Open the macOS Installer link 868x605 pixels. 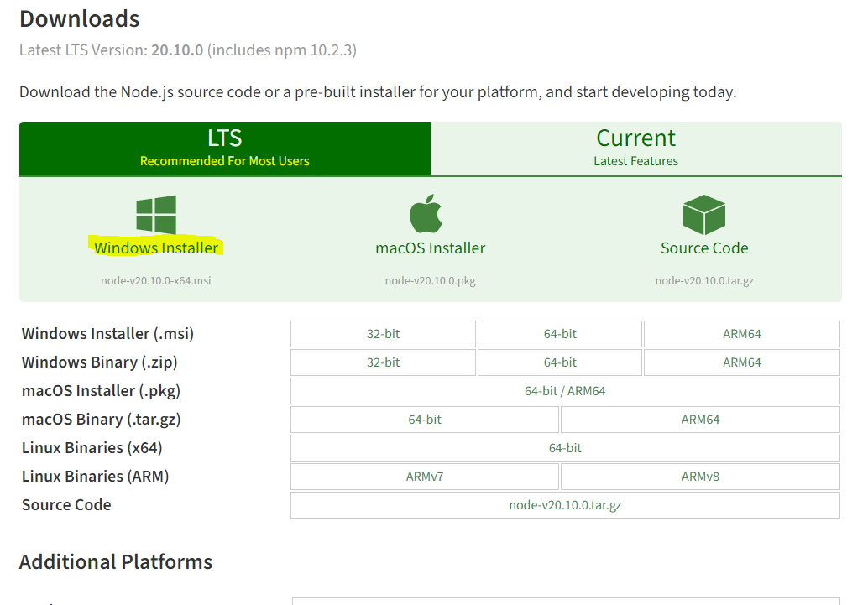(430, 248)
